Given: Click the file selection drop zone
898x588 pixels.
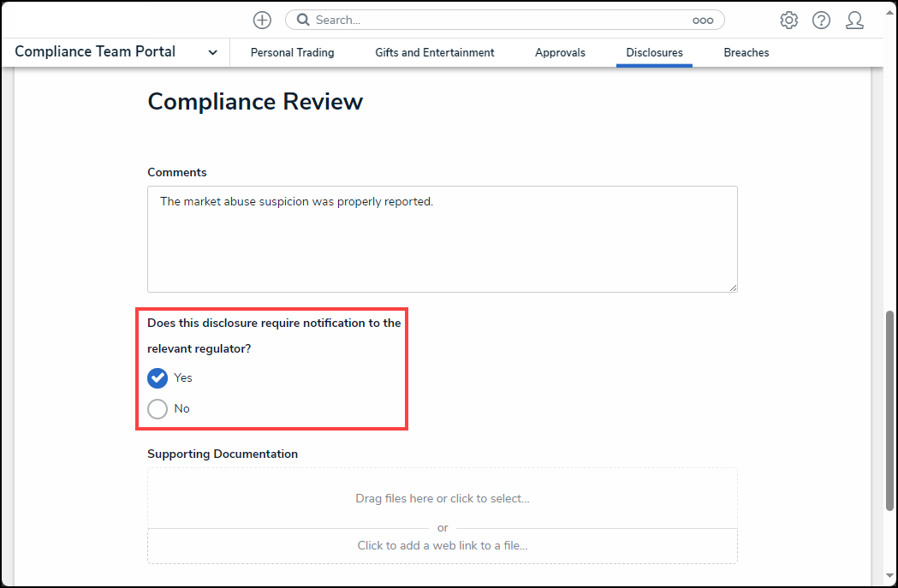Looking at the screenshot, I should point(442,498).
